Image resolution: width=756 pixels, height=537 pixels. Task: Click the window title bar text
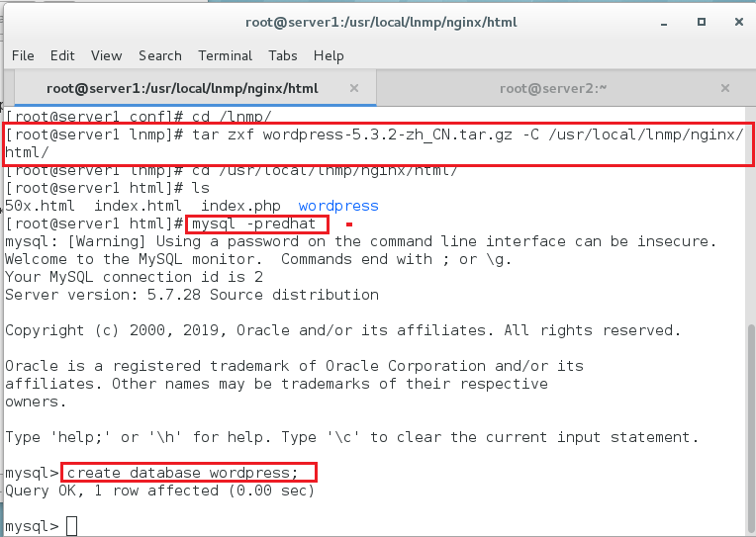pos(381,22)
